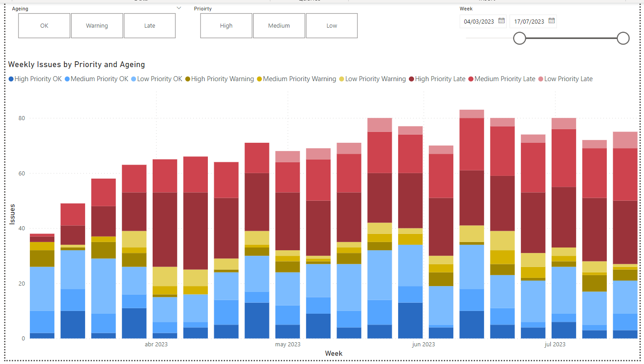The width and height of the screenshot is (644, 364).
Task: Select the Medium priority slicer button
Action: pos(279,26)
